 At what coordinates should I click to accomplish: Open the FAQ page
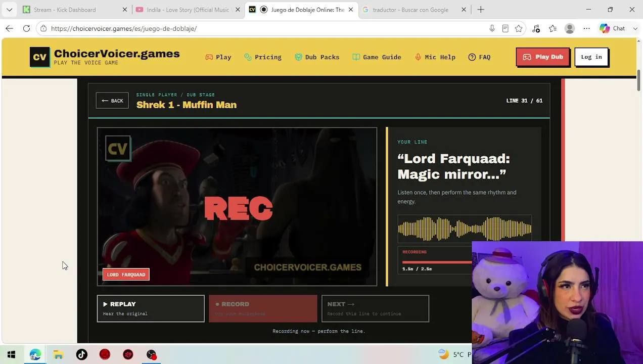click(479, 57)
